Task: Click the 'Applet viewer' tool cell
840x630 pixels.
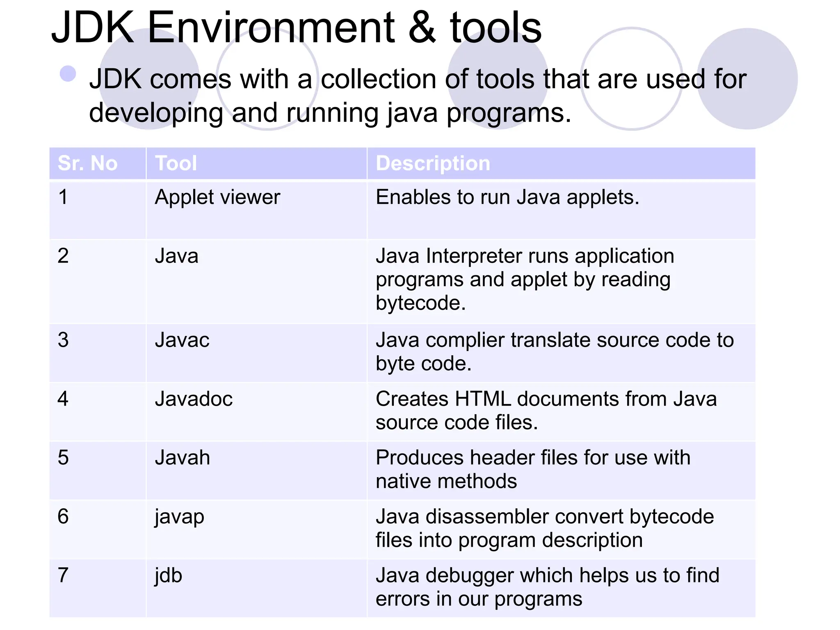Action: pos(217,197)
